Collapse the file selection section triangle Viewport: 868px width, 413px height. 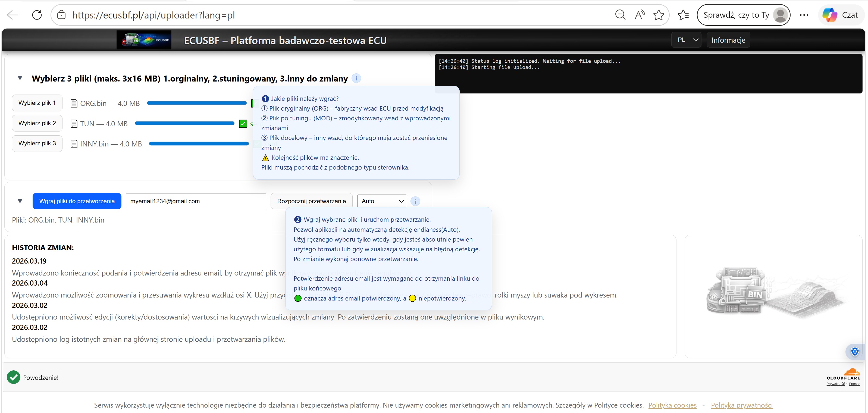(20, 78)
